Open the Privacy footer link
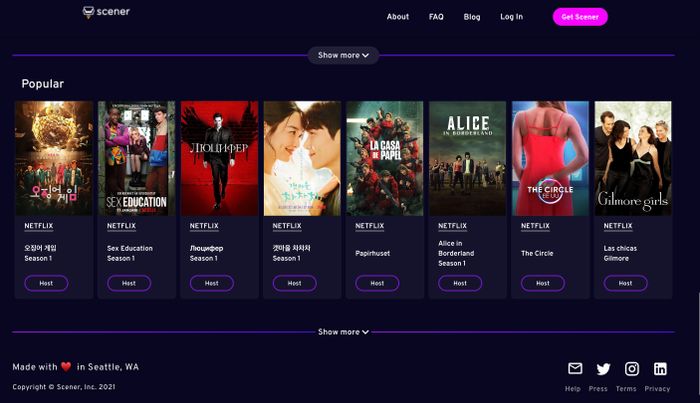 (x=657, y=389)
